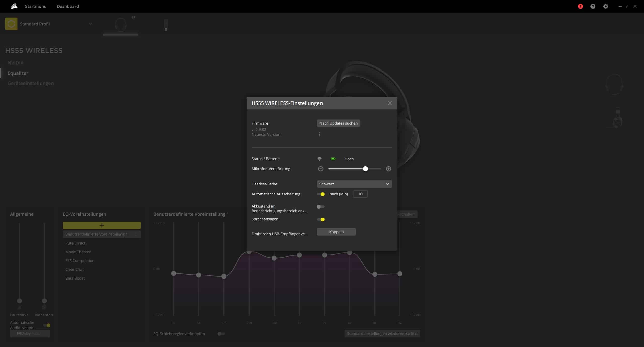Click Nach Updates suchen button

(x=338, y=123)
